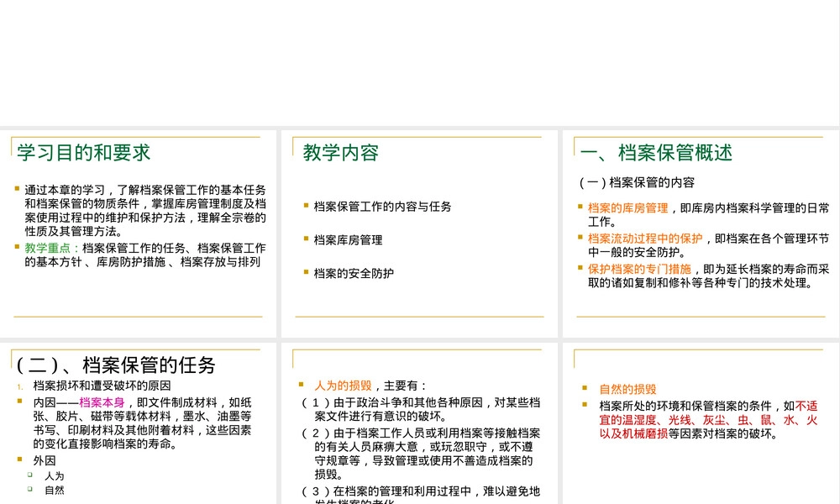Open the 教学内容 slide thumbnail
This screenshot has height=504, width=840.
419,234
